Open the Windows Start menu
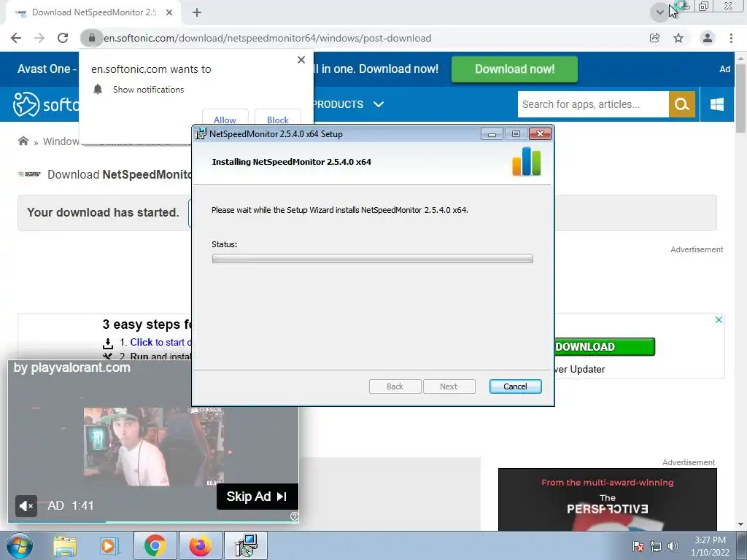Viewport: 747px width, 560px height. pos(19,545)
